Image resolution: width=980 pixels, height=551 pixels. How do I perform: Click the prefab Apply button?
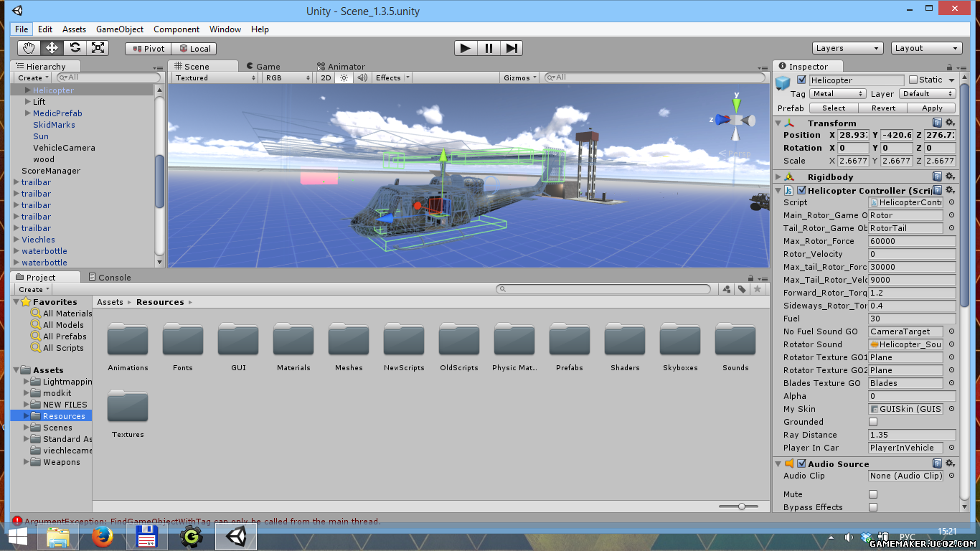click(x=932, y=108)
